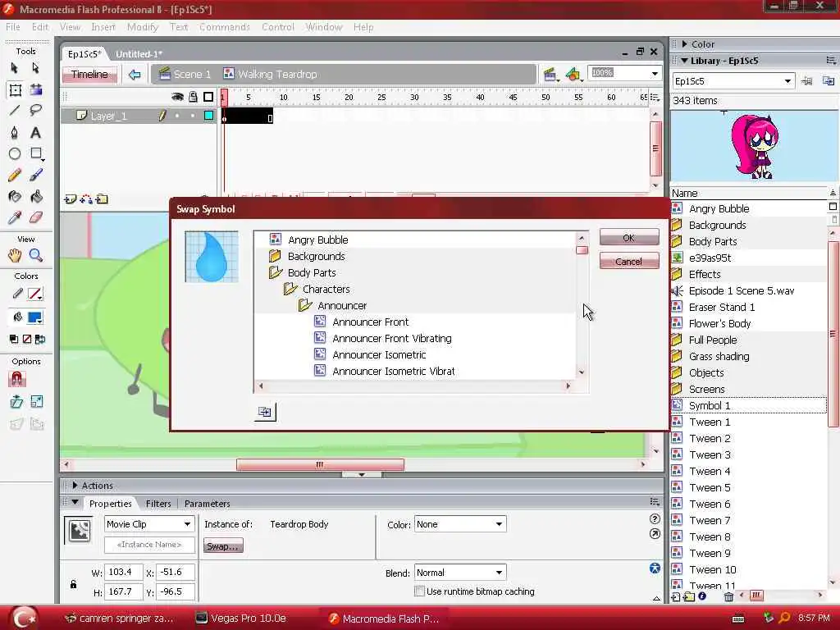Click the W width value field

tap(124, 572)
